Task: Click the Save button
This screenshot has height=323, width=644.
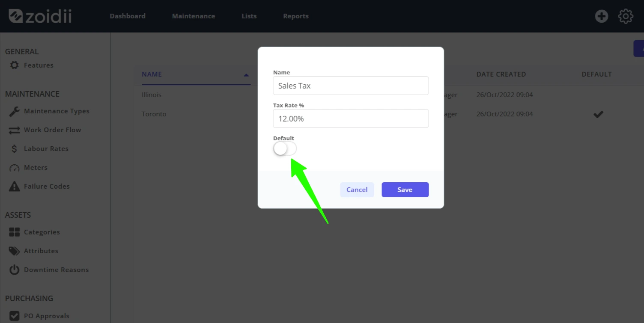Action: 405,190
